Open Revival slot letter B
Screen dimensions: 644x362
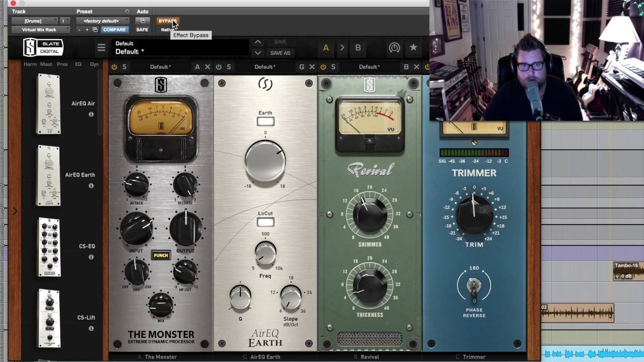tap(406, 67)
